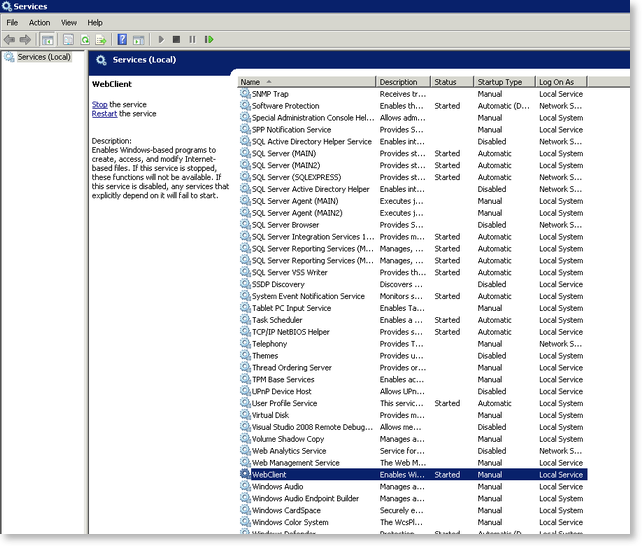This screenshot has width=642, height=546.
Task: Open the Properties toolbar icon
Action: (68, 40)
